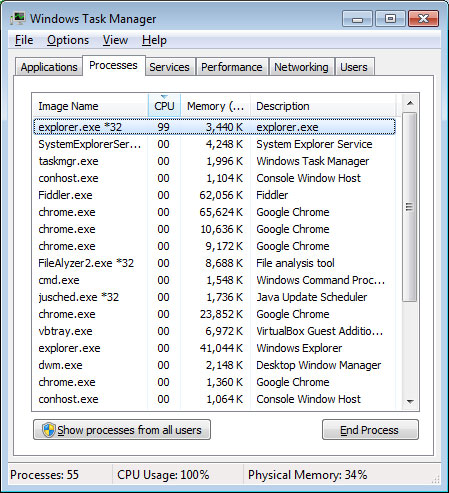Select the jusched.exe *32 process
Screen dimensions: 449x493
click(x=214, y=297)
